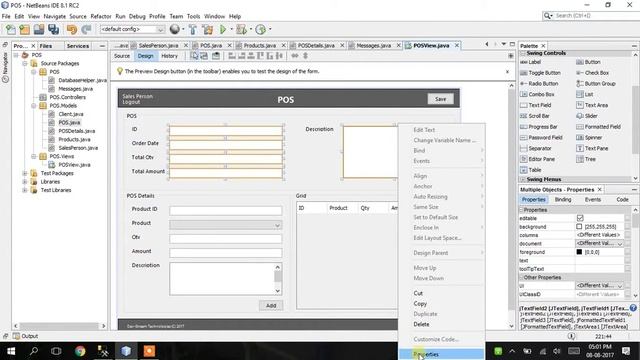This screenshot has width=640, height=360.
Task: Click the New Project toolbar icon
Action: 24,29
